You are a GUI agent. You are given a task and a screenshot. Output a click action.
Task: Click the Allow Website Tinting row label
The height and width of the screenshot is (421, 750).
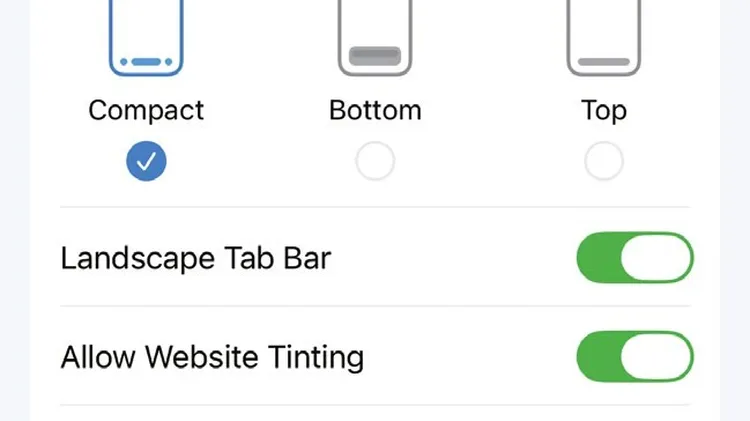point(212,358)
